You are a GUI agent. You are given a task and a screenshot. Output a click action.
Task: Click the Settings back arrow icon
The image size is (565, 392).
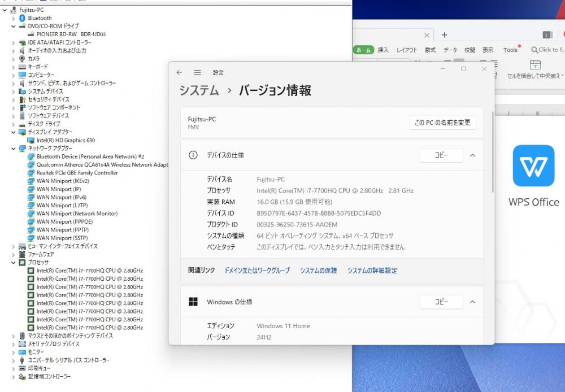(180, 72)
